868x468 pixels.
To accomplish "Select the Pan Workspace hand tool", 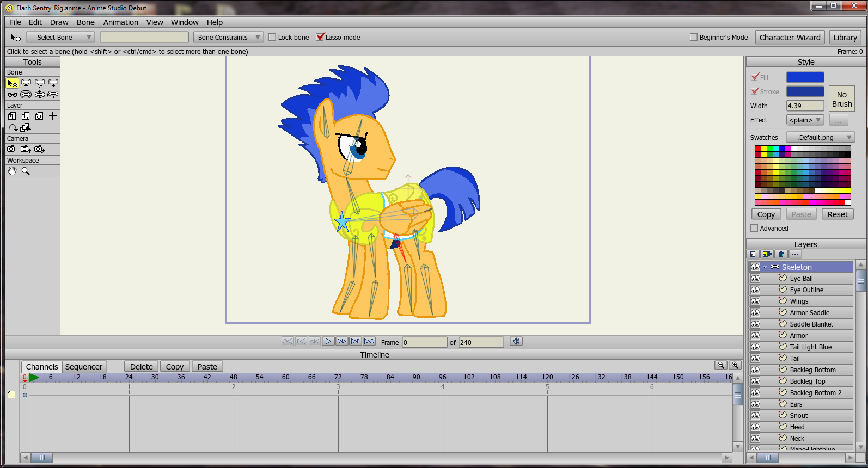I will (12, 171).
